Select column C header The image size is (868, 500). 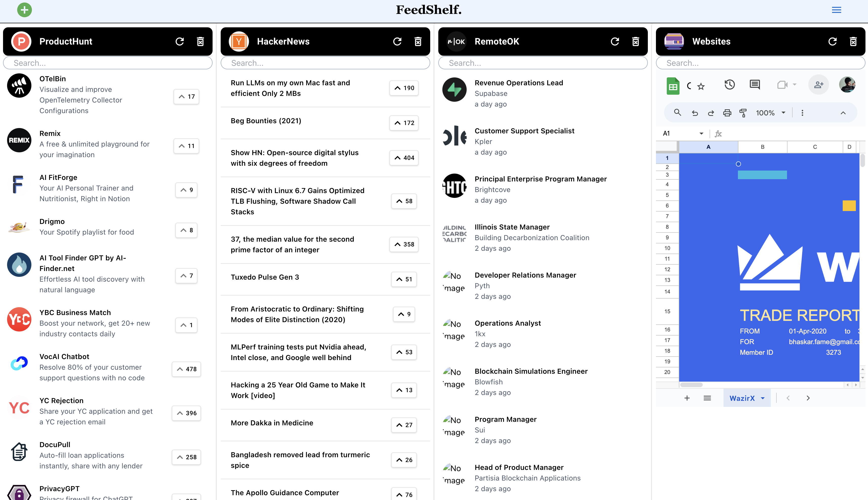click(815, 147)
